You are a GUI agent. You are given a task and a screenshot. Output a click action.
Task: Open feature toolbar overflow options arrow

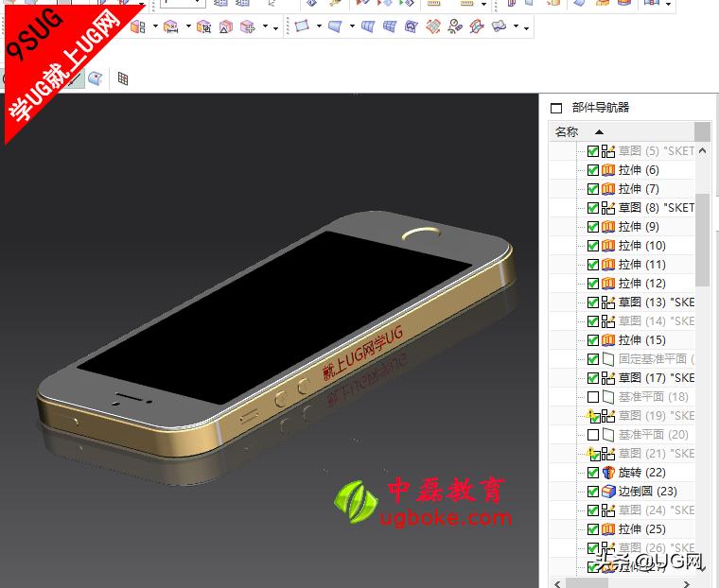(x=275, y=28)
